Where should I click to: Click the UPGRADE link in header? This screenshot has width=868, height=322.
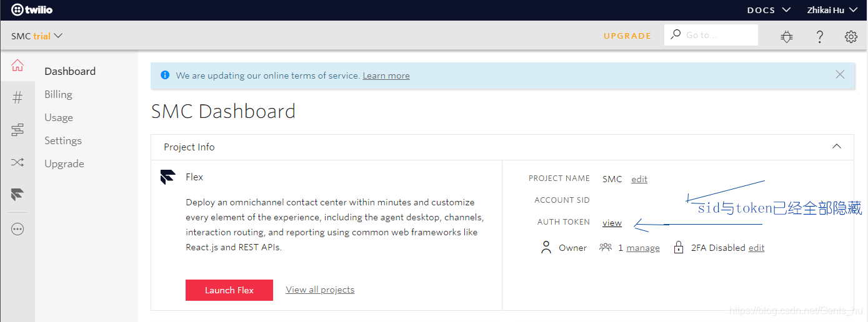tap(627, 36)
